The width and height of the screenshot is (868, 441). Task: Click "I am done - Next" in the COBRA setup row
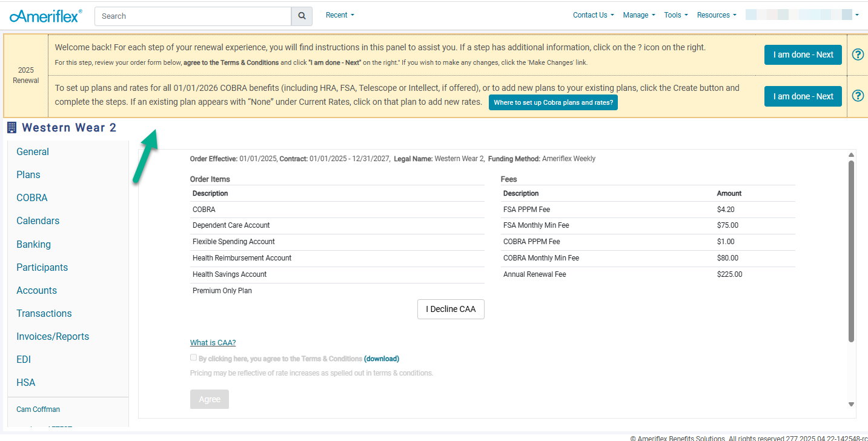point(803,96)
